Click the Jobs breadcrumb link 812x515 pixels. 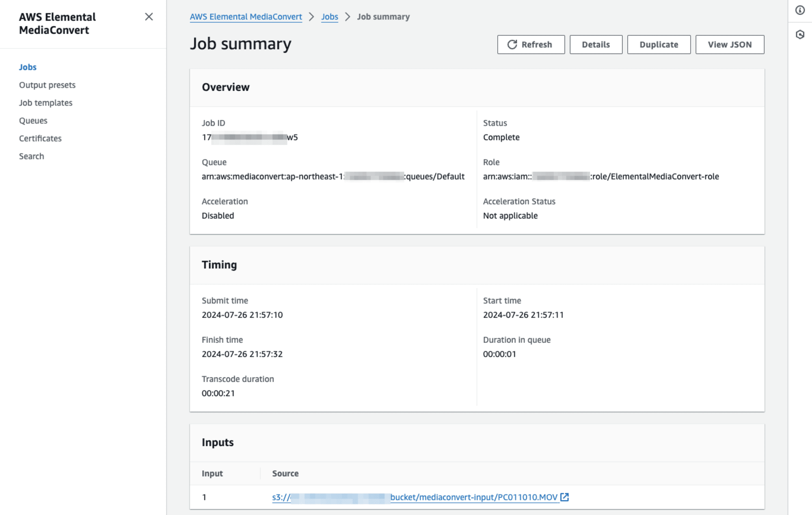(329, 17)
